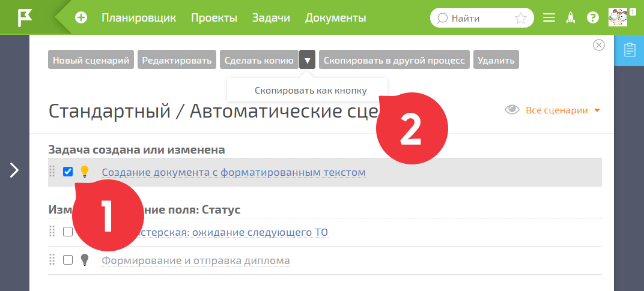The height and width of the screenshot is (291, 644).
Task: Click the yellow lightbulb scenario icon
Action: coord(84,172)
